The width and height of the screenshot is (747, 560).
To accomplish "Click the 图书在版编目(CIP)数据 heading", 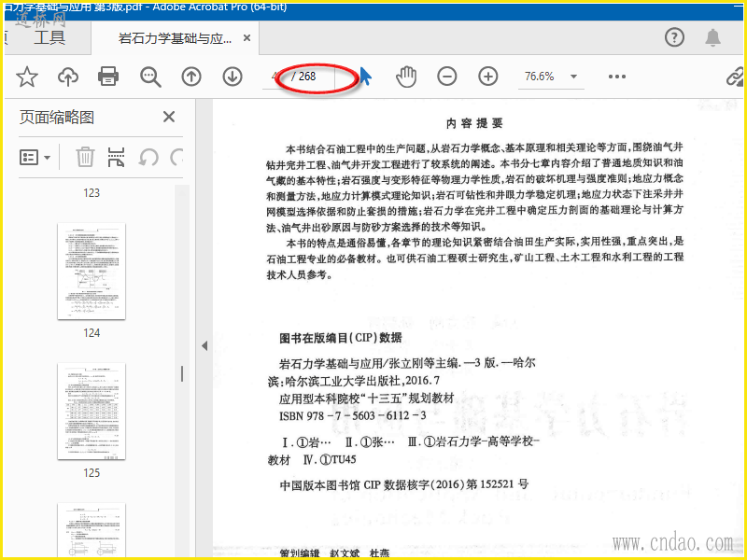I will point(341,338).
